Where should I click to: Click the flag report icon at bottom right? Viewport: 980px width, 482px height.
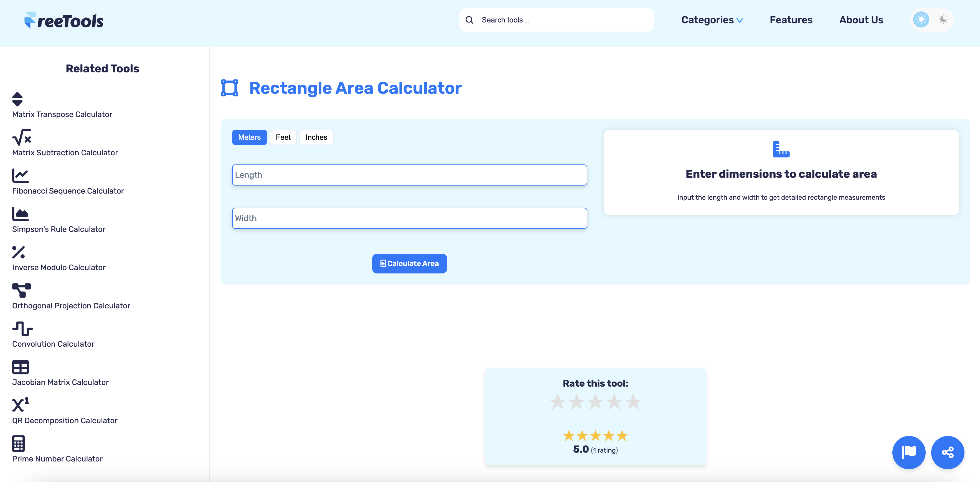909,452
